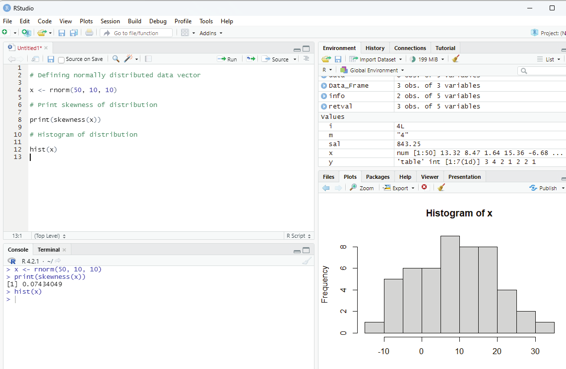The width and height of the screenshot is (566, 369).
Task: Click the print(skewness(x)) script line
Action: [x=65, y=120]
